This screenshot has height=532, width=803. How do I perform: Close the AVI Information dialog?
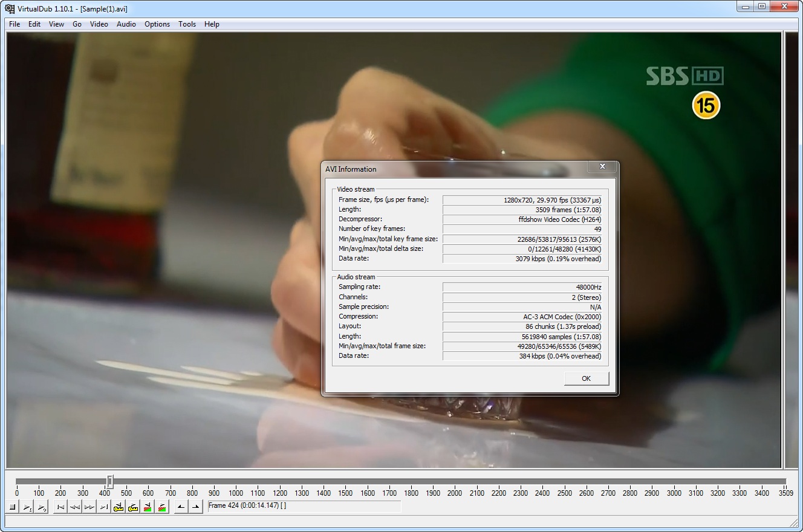click(x=602, y=166)
